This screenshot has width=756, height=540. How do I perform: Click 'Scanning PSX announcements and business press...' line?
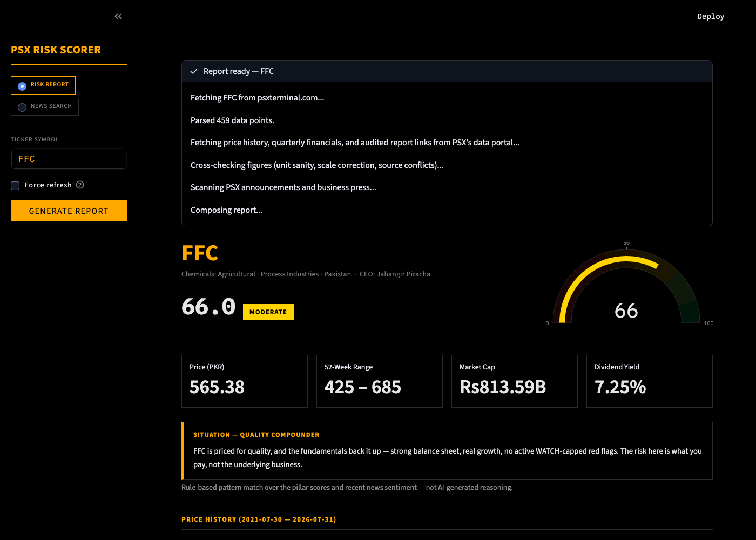(283, 187)
